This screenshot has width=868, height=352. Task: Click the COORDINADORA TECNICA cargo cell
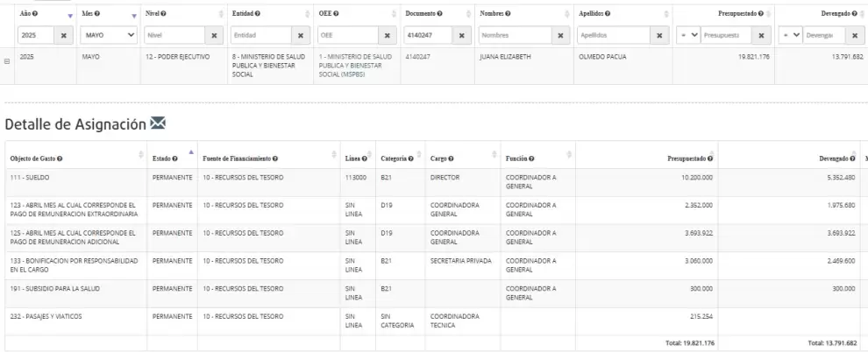[463, 321]
